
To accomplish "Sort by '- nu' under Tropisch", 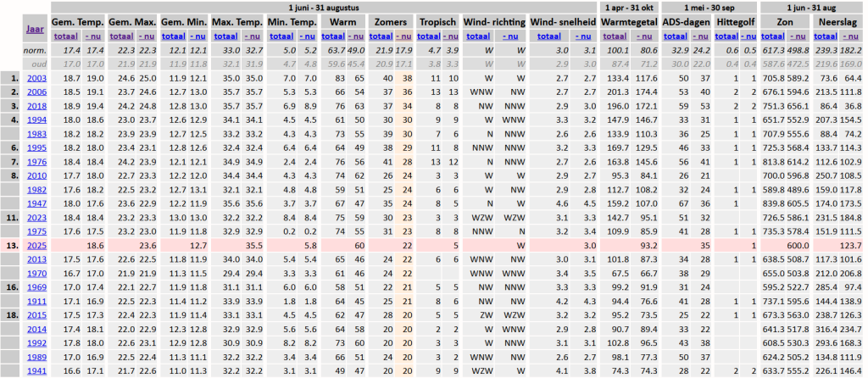I will pyautogui.click(x=451, y=36).
